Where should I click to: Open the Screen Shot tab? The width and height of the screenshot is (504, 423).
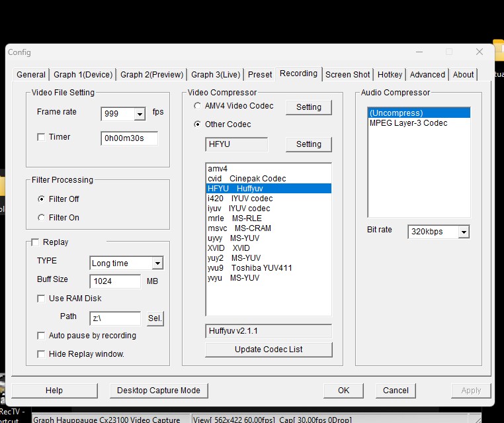click(347, 75)
